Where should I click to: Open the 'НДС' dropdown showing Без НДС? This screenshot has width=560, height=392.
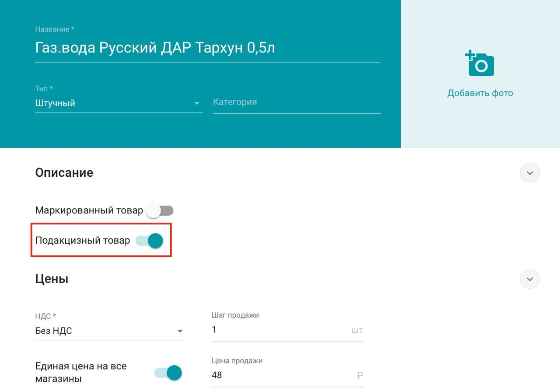tap(111, 331)
